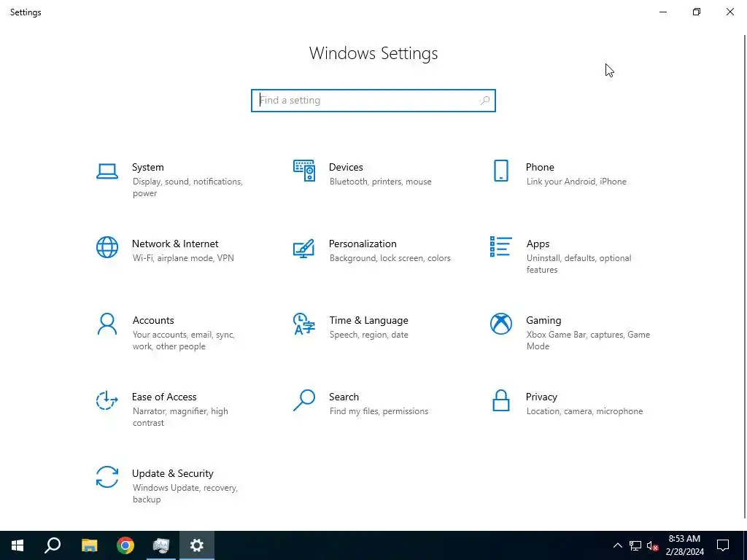The width and height of the screenshot is (747, 560).
Task: Minimize the Settings window
Action: (x=662, y=12)
